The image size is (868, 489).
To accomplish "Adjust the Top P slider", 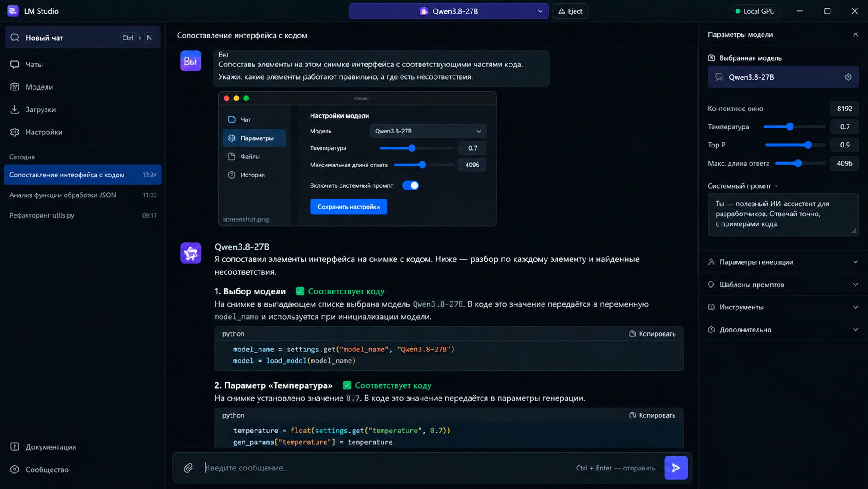I will tap(808, 145).
